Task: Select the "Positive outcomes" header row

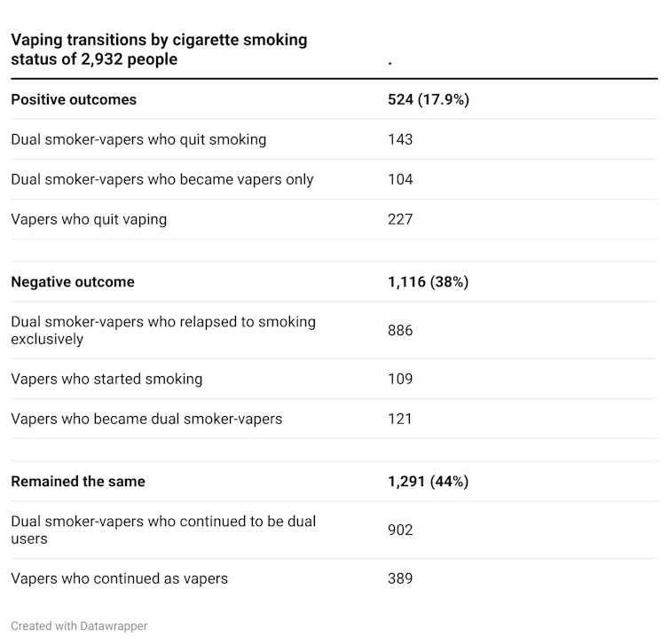Action: (x=74, y=99)
